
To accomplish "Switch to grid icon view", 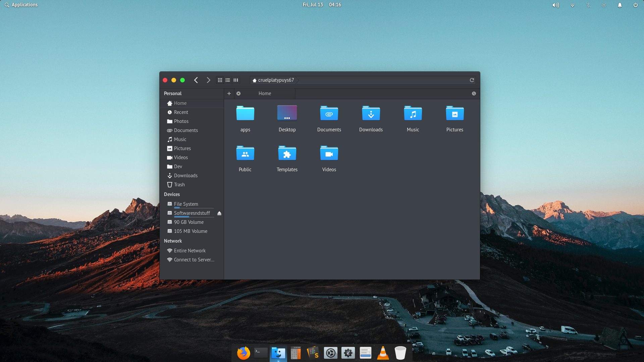I will click(220, 80).
